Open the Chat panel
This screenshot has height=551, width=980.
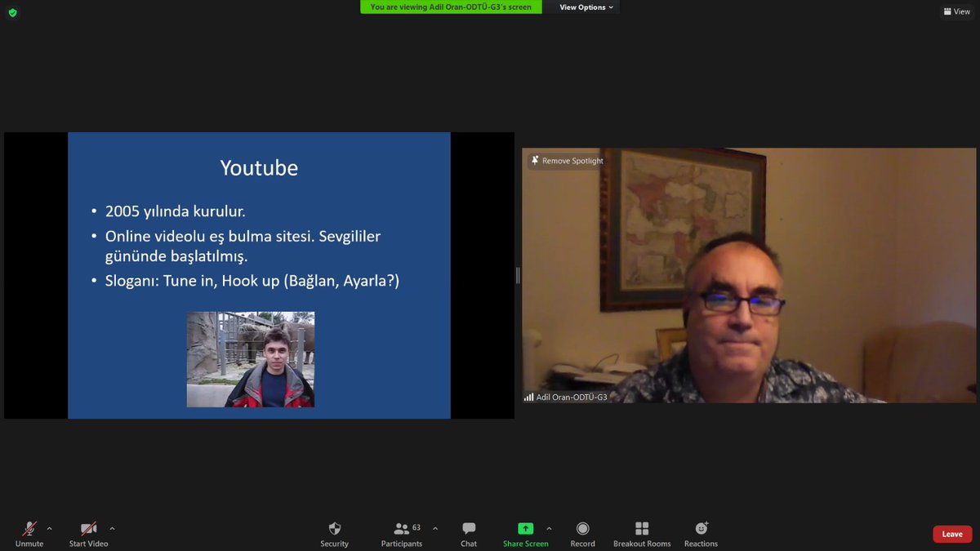[x=469, y=535]
